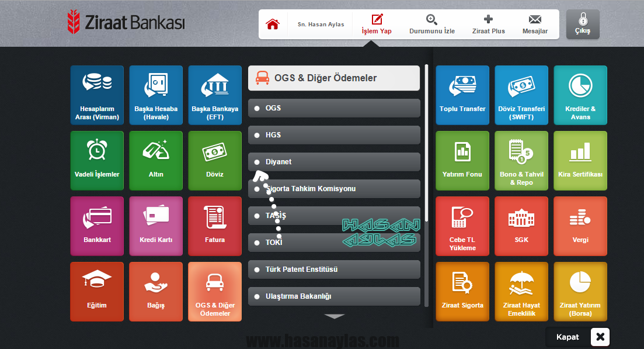Open the Ziraat Plus menu

click(x=488, y=24)
